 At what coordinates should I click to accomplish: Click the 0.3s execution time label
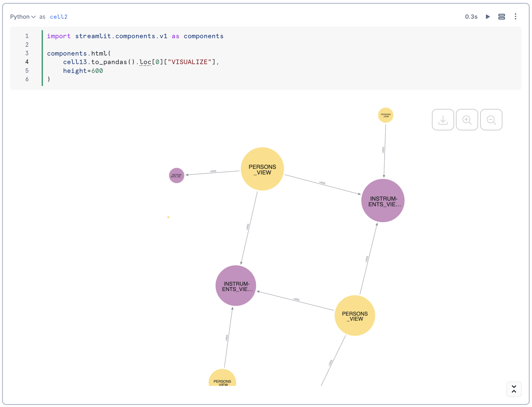pyautogui.click(x=471, y=17)
